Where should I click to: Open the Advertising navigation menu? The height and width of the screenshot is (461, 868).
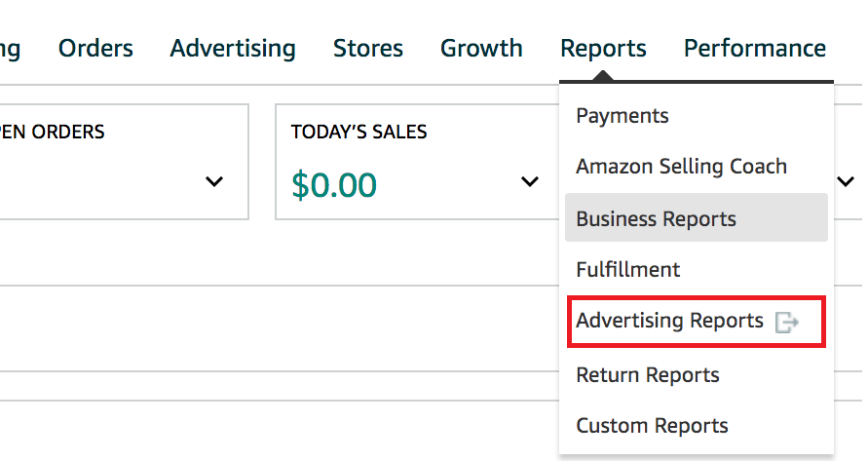pyautogui.click(x=232, y=48)
